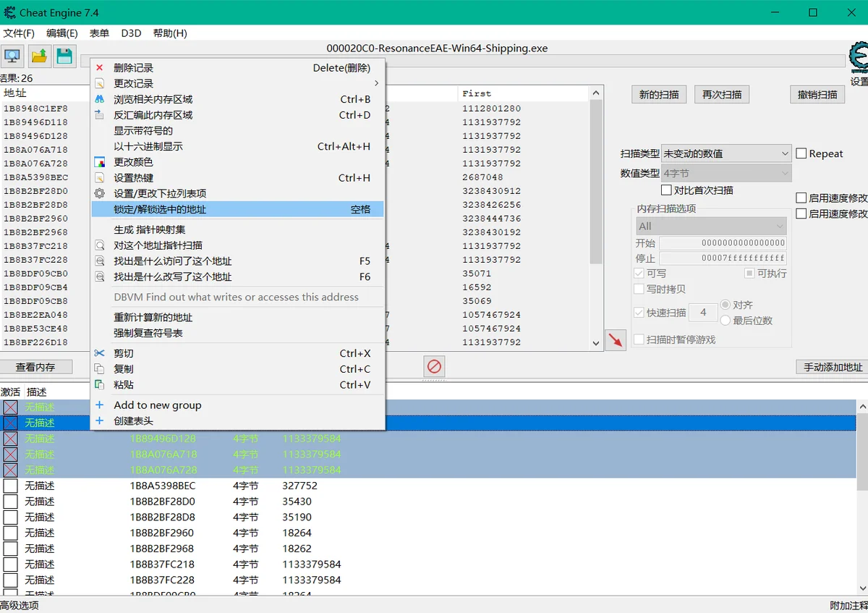Click the icon beside 反汇编此内存区域
Viewport: 868px width, 613px height.
pyautogui.click(x=100, y=115)
